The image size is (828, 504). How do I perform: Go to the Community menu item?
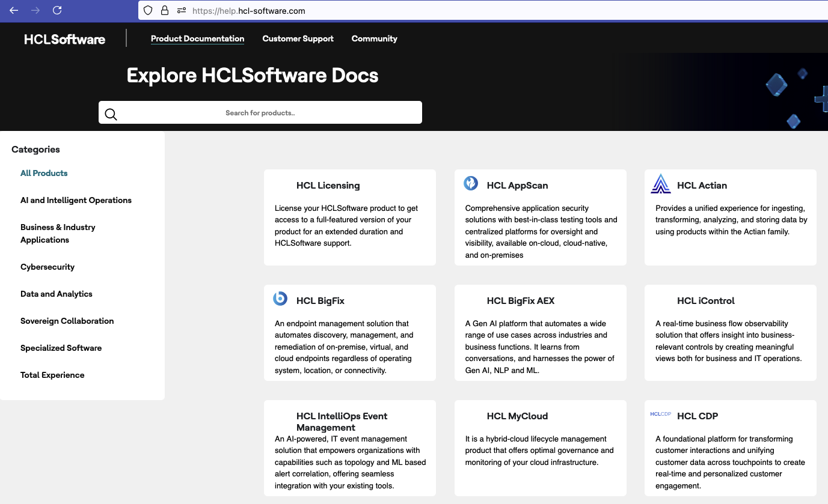(x=374, y=38)
